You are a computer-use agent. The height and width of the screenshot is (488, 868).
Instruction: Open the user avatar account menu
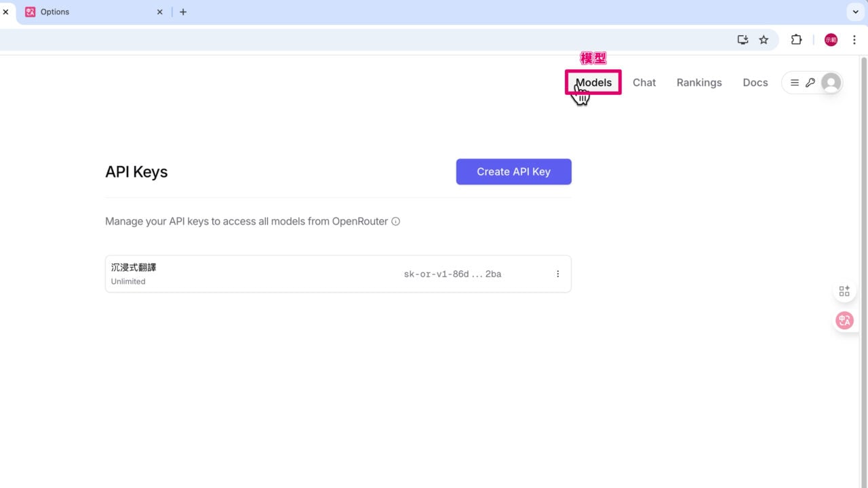tap(831, 83)
